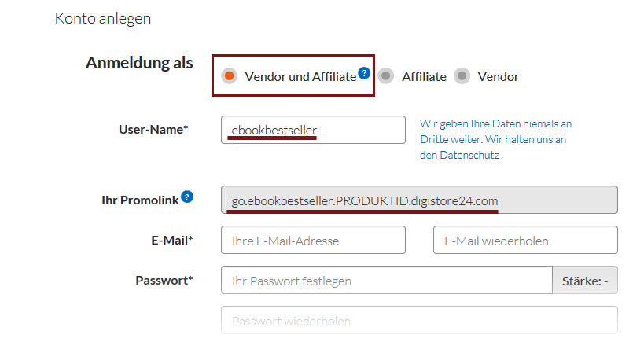Choose the Affiliate radio option

385,76
